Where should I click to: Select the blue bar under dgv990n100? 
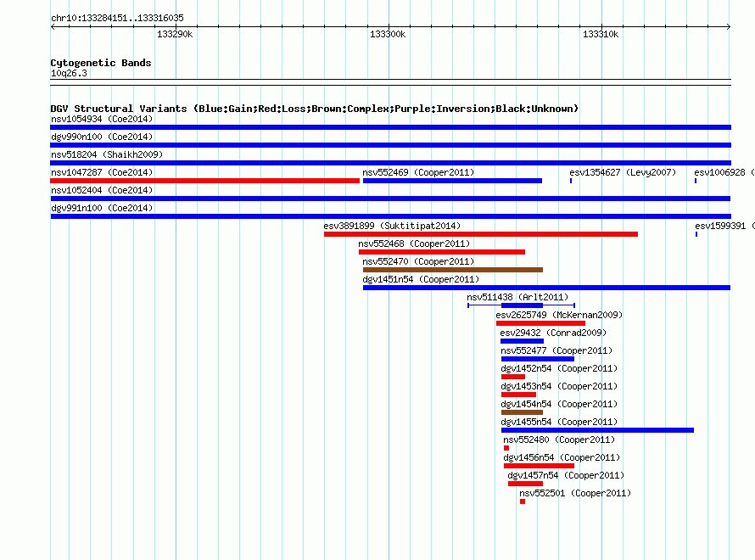coord(390,145)
